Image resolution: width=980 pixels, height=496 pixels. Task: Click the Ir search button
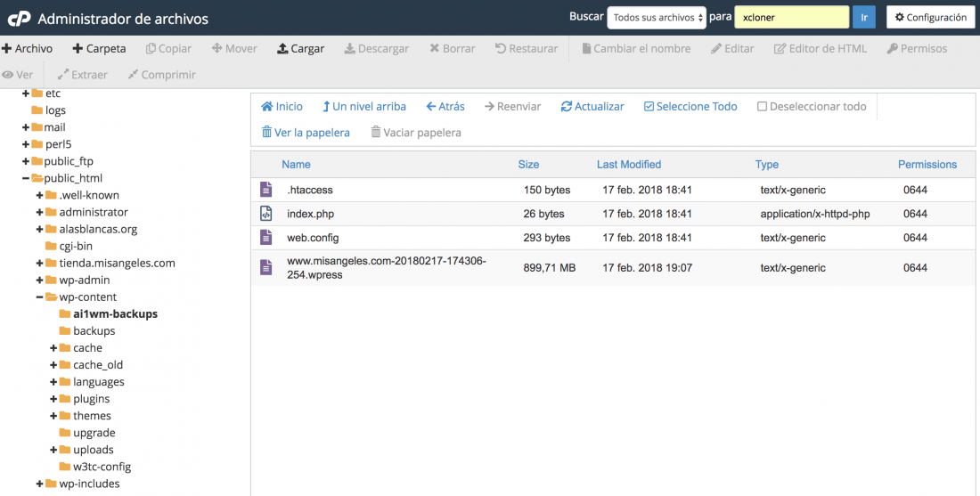tap(864, 18)
